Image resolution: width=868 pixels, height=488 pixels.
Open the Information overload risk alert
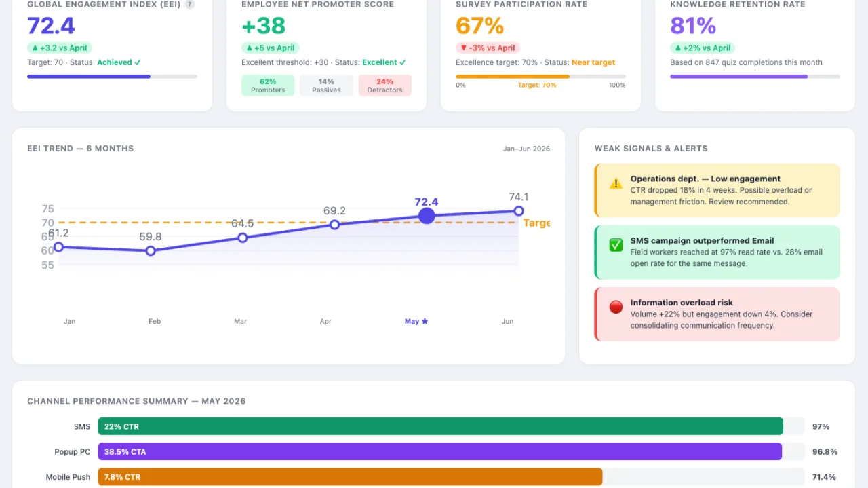717,314
